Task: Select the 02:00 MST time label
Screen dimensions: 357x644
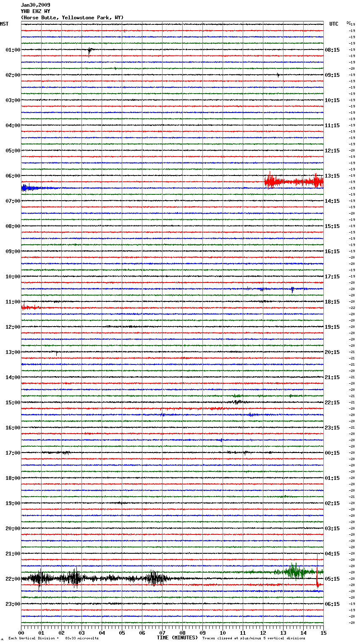Action: coord(13,75)
